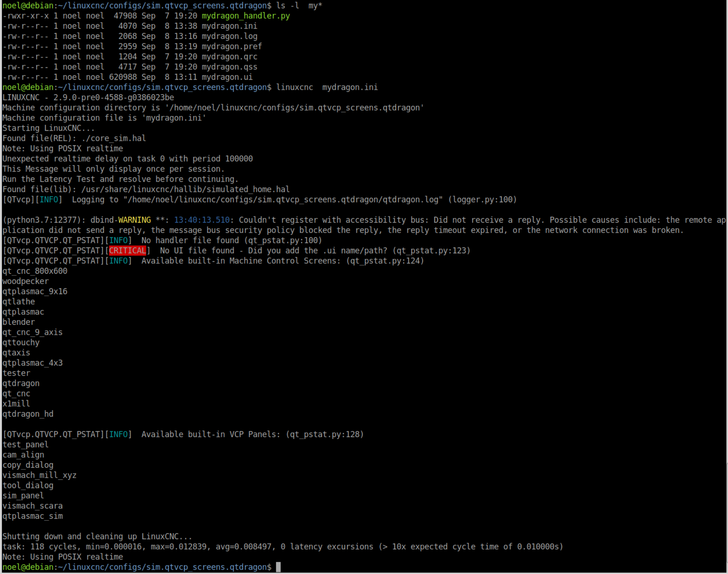Click the 'Available built-in Machine Control Screens' line
Screen dimensions: 728x574
tap(213, 261)
